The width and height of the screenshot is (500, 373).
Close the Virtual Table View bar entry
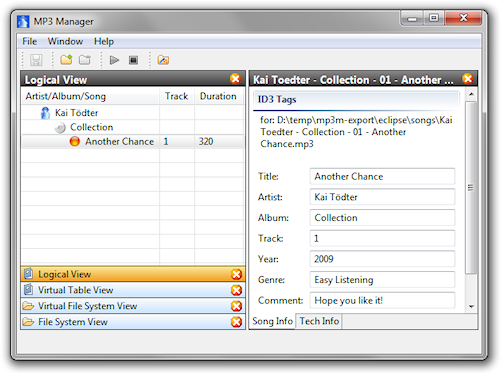236,290
